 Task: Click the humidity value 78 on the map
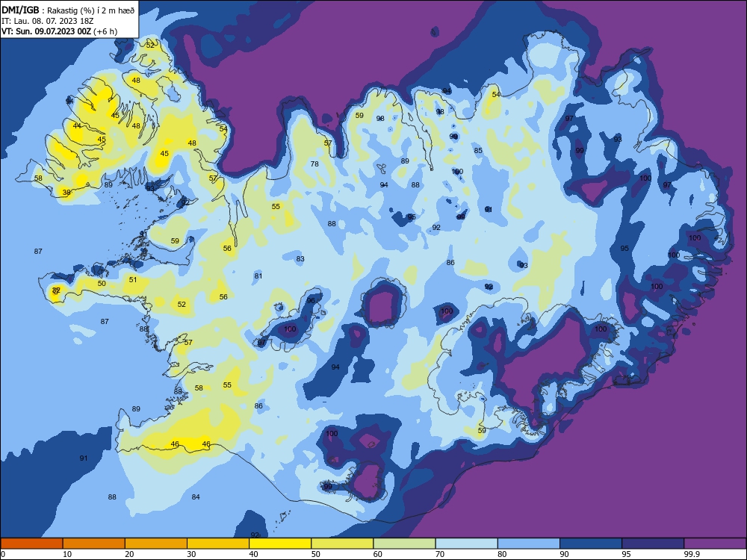click(x=314, y=164)
